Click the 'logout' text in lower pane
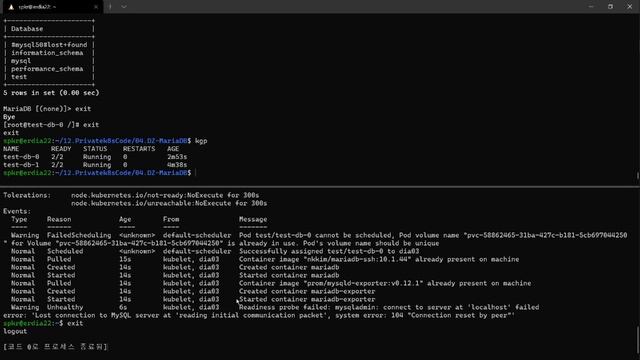640x360 pixels. 15,331
